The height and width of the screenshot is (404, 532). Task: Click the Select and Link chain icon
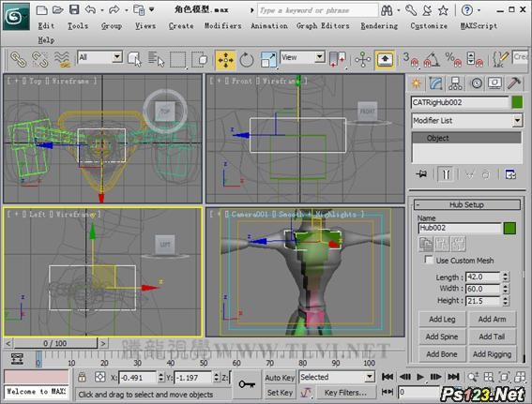(x=19, y=60)
